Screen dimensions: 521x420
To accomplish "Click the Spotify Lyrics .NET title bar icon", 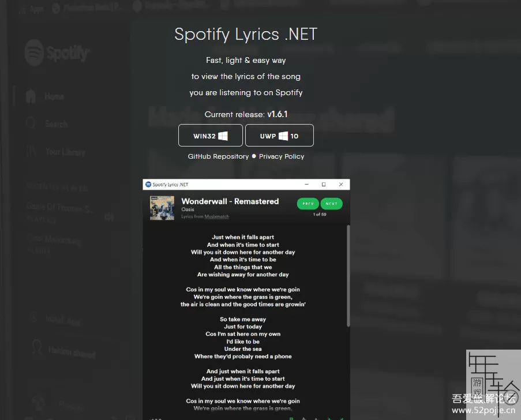I will coord(148,185).
